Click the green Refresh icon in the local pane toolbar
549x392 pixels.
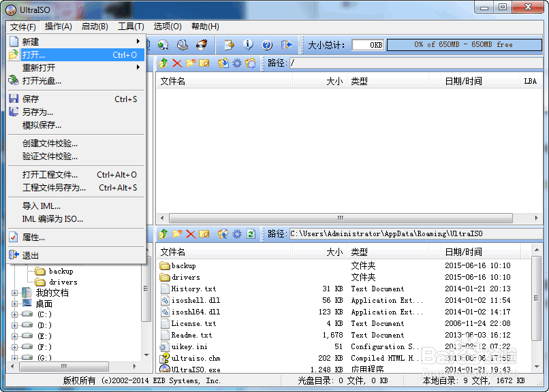click(251, 234)
